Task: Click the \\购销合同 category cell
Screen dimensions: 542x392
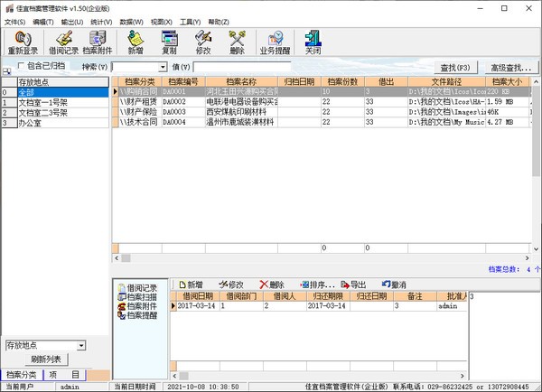Action: click(x=140, y=91)
